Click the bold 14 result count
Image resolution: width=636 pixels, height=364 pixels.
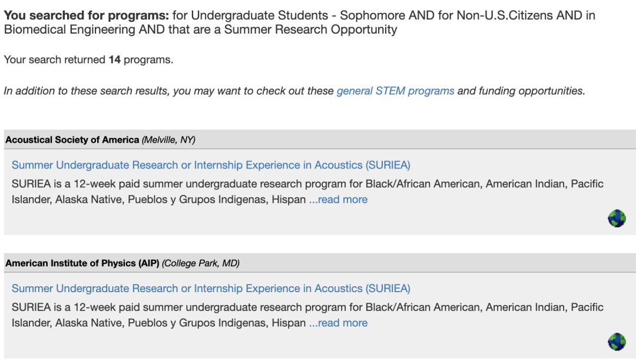tap(114, 59)
